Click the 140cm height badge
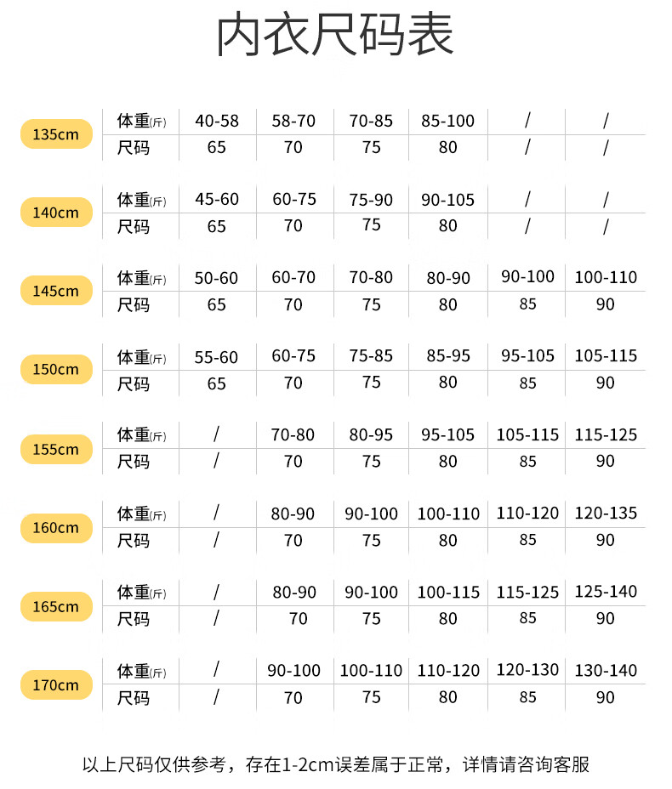Image resolution: width=672 pixels, height=789 pixels. (x=56, y=213)
